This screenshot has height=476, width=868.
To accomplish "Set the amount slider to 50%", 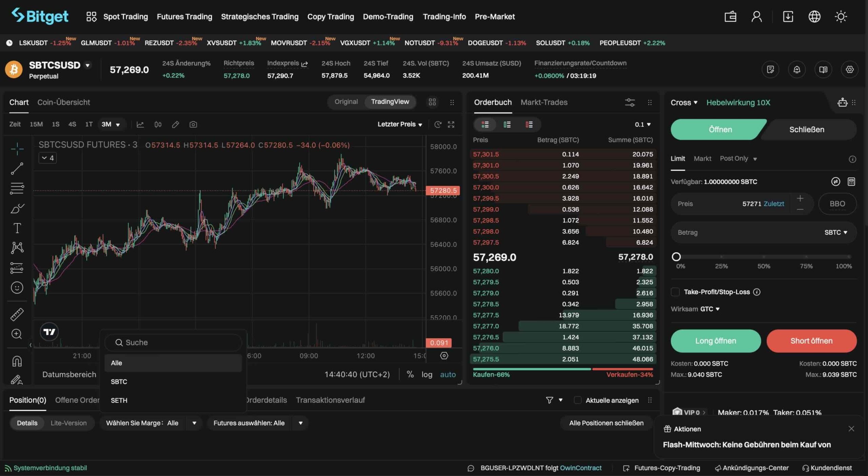I will tap(764, 257).
